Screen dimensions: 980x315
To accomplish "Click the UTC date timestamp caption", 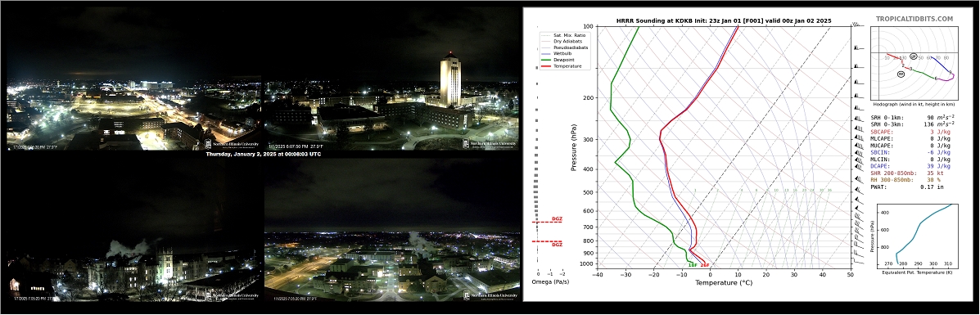I will 263,154.
